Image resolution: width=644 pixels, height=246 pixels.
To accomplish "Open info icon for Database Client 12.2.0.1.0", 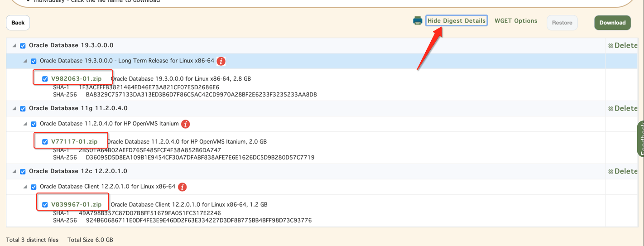I will [183, 187].
